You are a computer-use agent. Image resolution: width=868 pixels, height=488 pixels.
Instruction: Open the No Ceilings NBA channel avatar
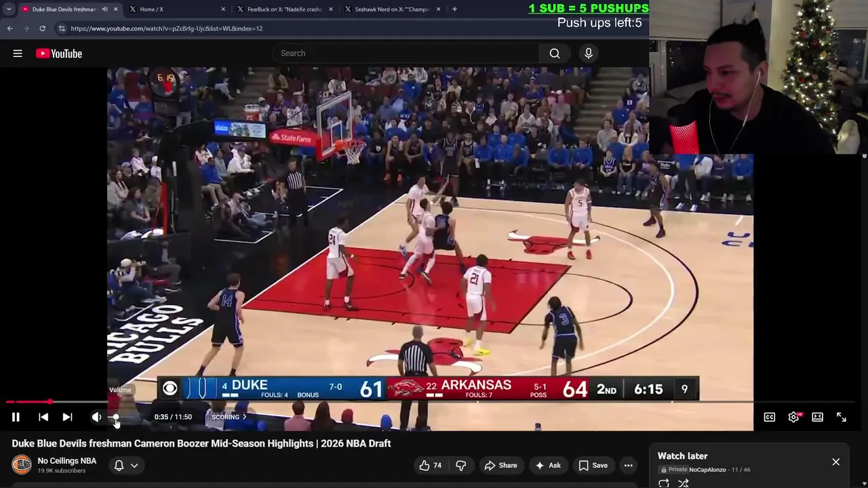[x=22, y=464]
